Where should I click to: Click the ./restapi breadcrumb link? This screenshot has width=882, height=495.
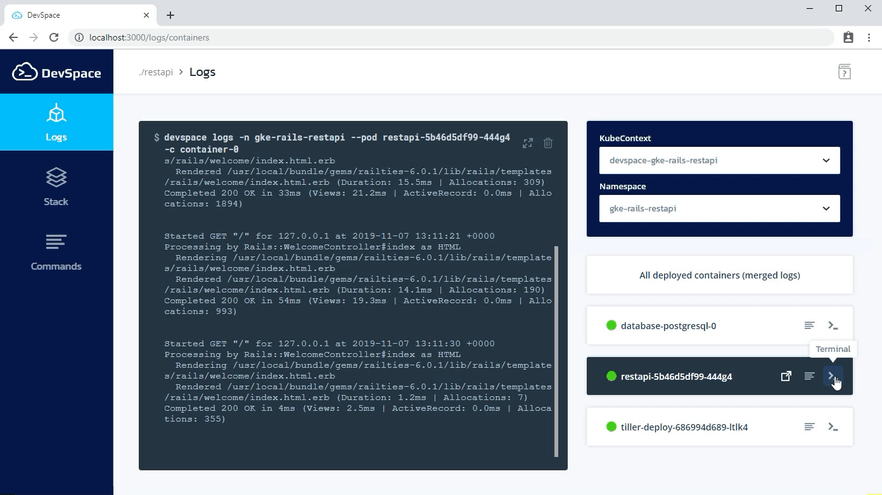pos(156,72)
